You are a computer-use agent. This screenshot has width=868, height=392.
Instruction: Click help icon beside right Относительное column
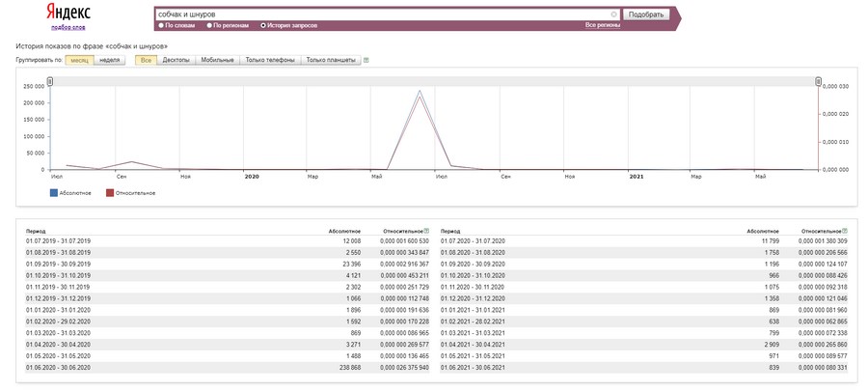[x=845, y=231]
